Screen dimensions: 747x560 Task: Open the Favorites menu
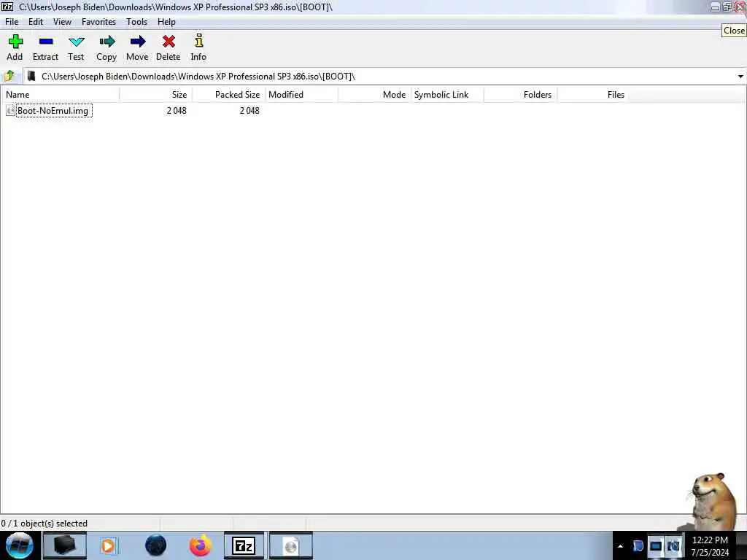point(98,22)
